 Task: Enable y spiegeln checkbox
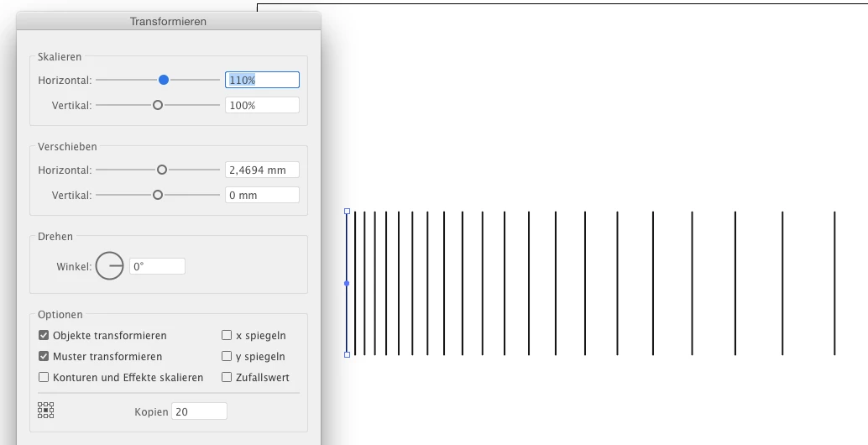227,357
